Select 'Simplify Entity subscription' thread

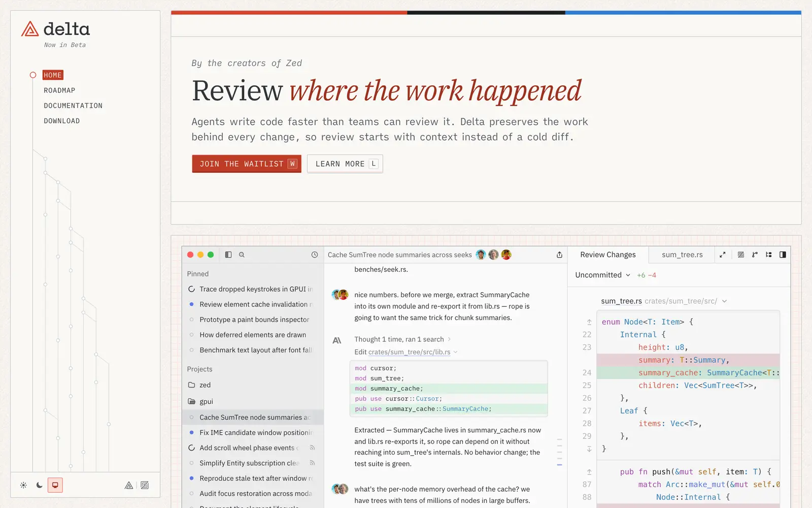[x=253, y=463]
